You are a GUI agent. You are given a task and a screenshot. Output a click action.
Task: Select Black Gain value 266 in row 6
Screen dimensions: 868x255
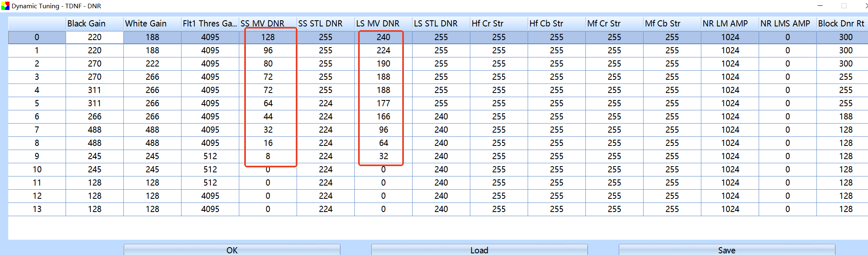click(x=94, y=117)
